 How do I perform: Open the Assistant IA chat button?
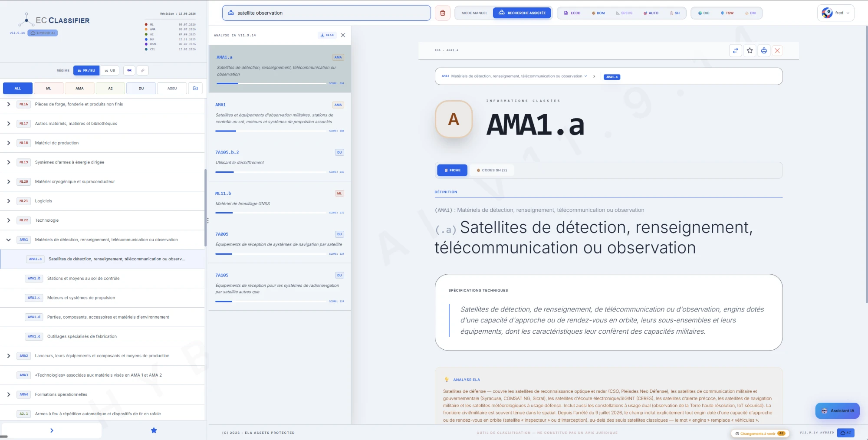(x=837, y=411)
